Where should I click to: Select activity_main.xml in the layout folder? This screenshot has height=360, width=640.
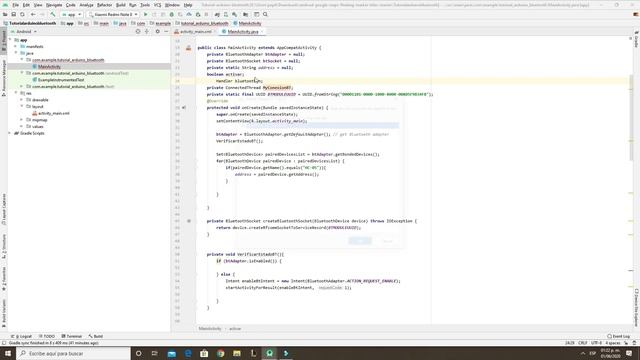click(x=51, y=113)
